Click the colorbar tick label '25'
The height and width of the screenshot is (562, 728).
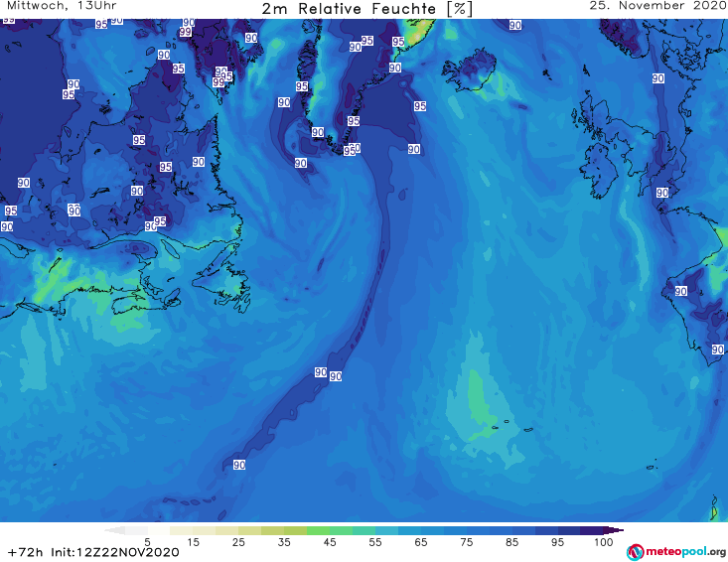click(x=238, y=542)
